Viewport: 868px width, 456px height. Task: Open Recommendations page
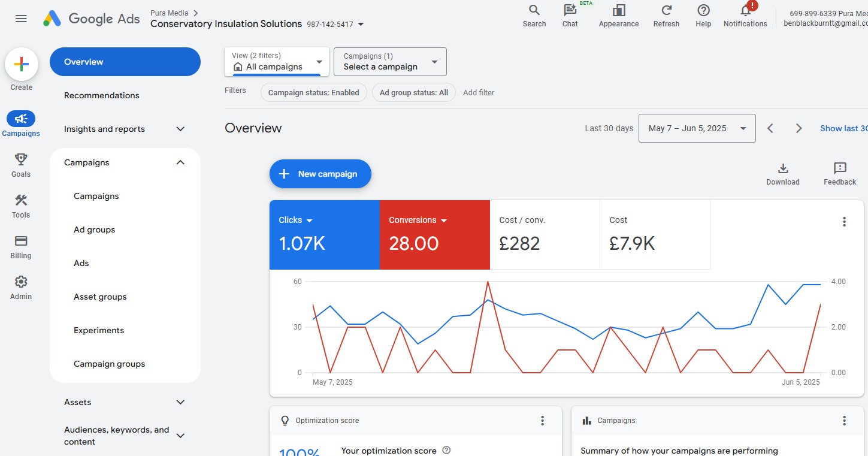(x=101, y=95)
